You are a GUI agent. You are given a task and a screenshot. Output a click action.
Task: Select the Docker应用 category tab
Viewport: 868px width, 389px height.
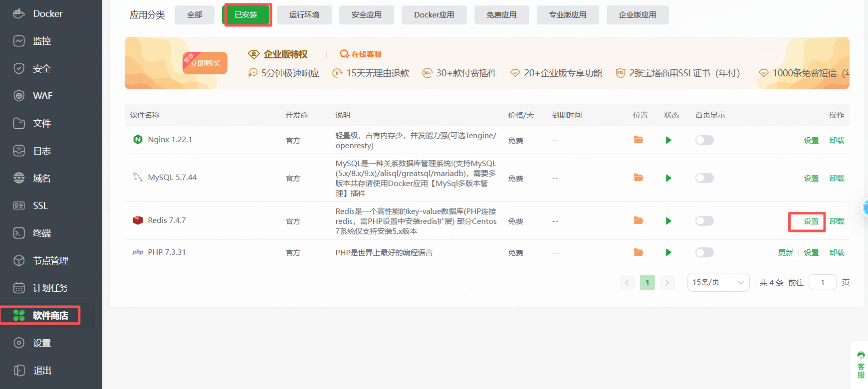434,15
